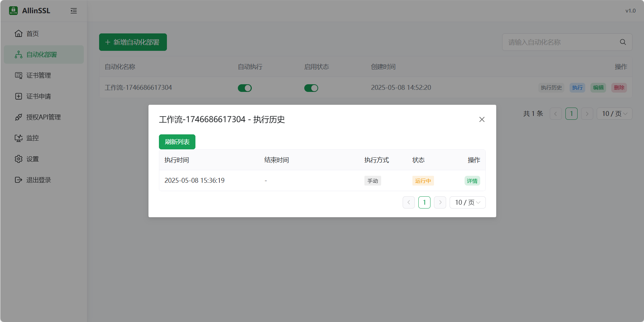Click the automation name search field
Screen dimensions: 644x322
(x=556, y=42)
